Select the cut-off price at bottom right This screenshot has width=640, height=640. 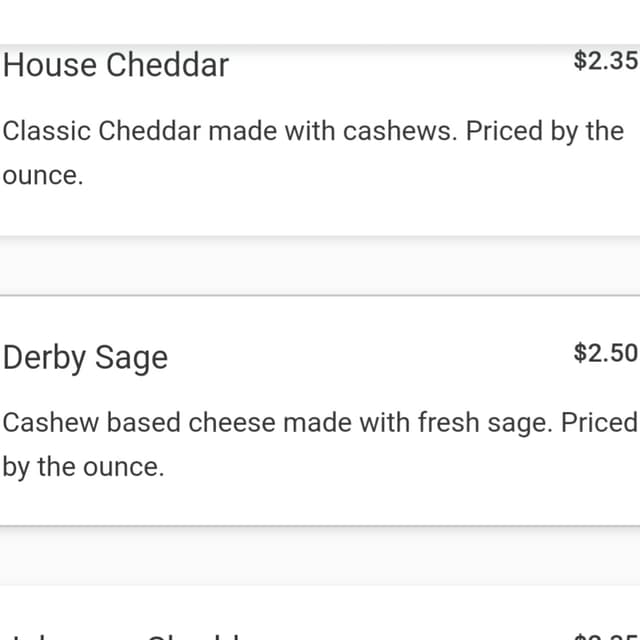606,637
